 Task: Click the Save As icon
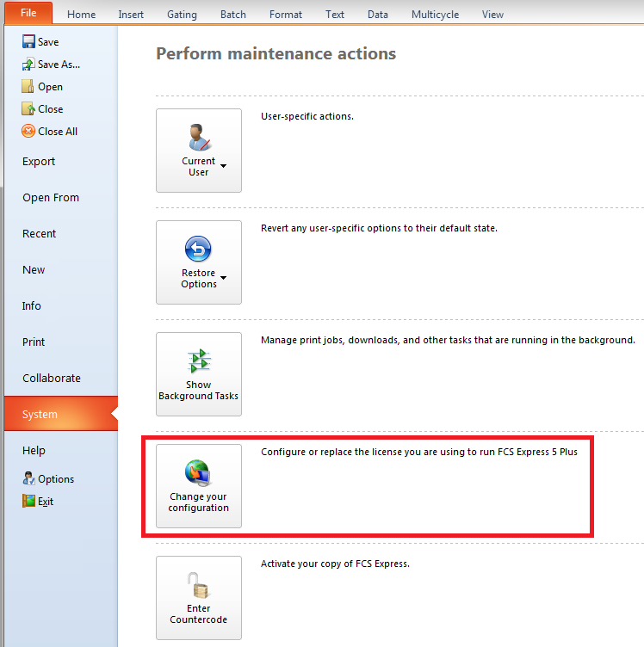[28, 65]
